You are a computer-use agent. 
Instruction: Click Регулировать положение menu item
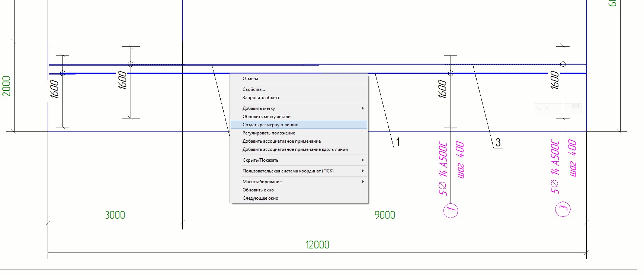pos(269,133)
